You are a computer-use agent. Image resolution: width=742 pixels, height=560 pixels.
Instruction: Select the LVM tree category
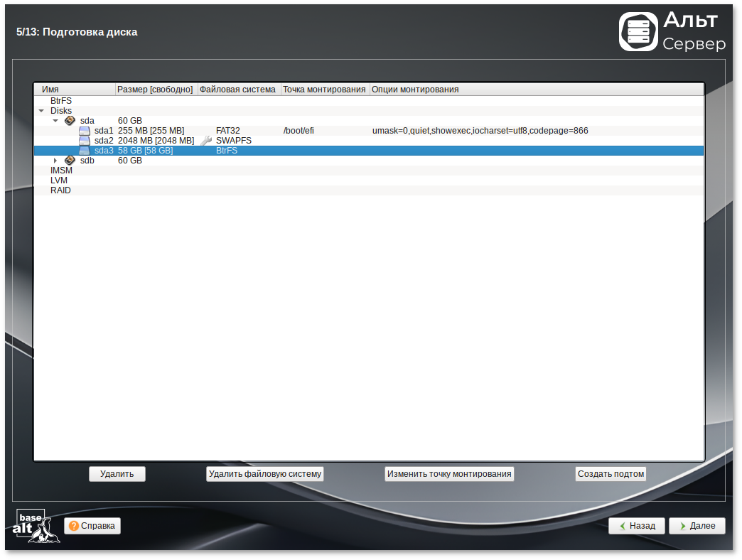tap(59, 181)
